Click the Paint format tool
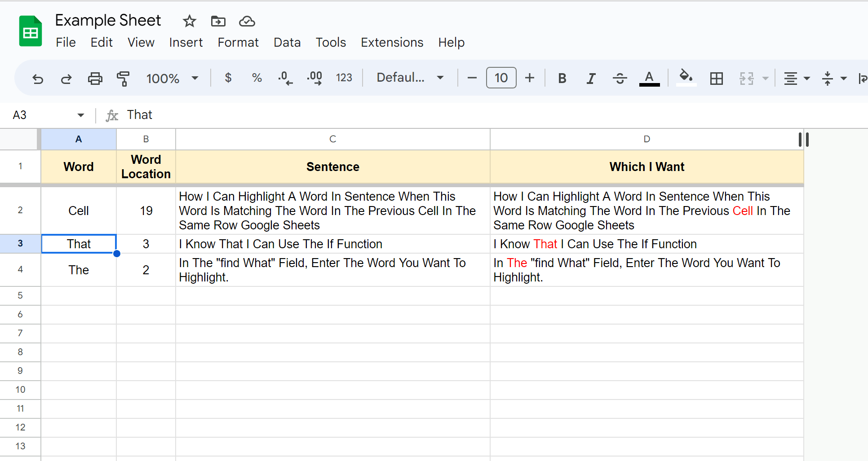The height and width of the screenshot is (461, 868). pos(123,78)
